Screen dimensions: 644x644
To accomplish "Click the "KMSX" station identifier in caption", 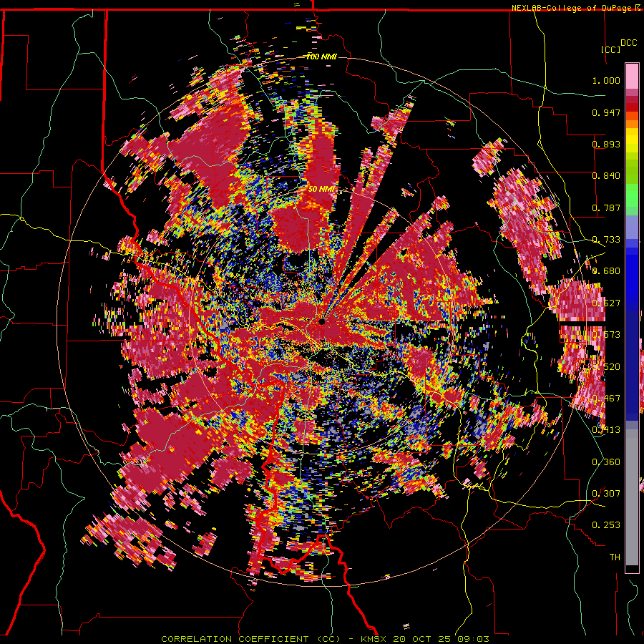I will (x=374, y=639).
